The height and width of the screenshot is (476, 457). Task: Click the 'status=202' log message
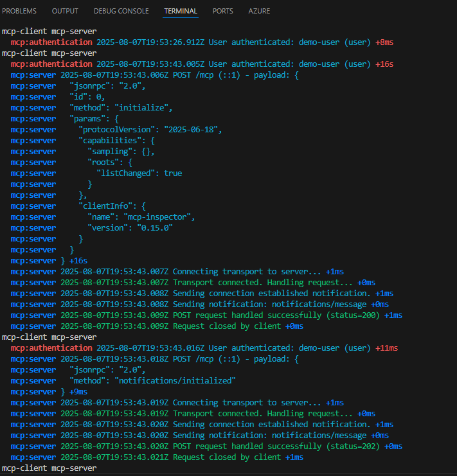pos(206,446)
